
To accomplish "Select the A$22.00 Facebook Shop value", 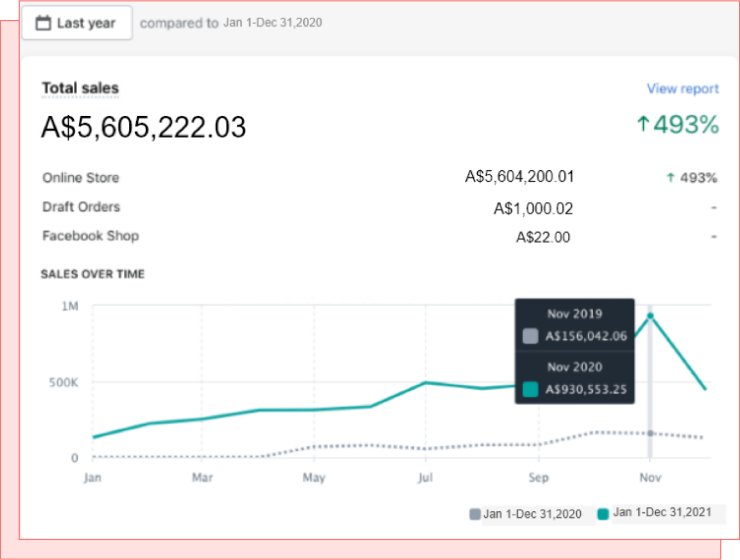I will pyautogui.click(x=543, y=237).
